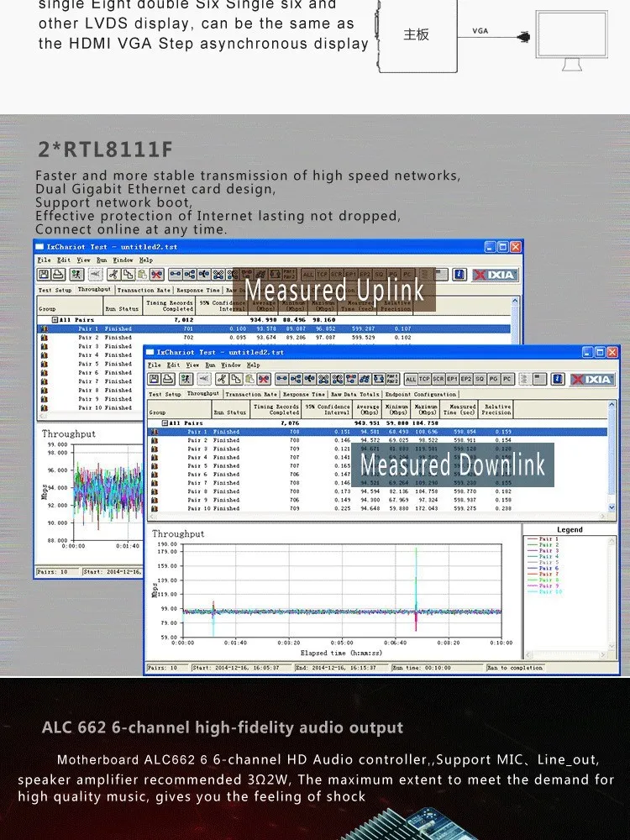Viewport: 630px width, 840px height.
Task: Open the File menu in the back Uplink window
Action: 43,260
